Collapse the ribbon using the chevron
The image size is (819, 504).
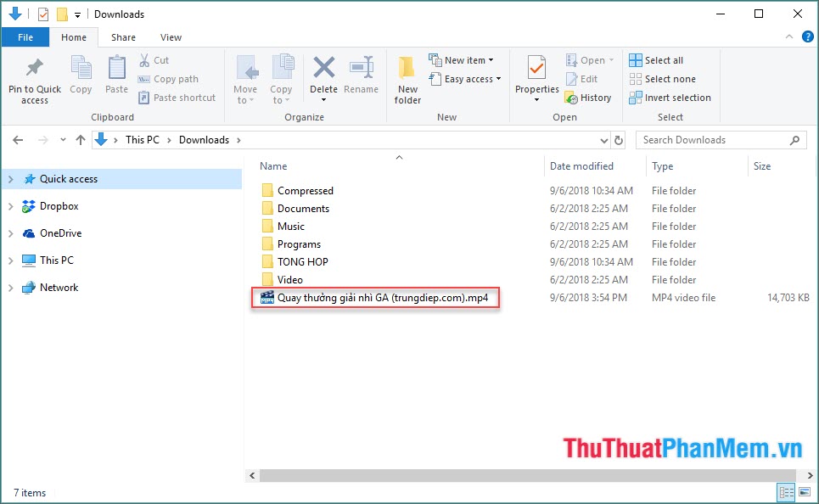[x=788, y=37]
